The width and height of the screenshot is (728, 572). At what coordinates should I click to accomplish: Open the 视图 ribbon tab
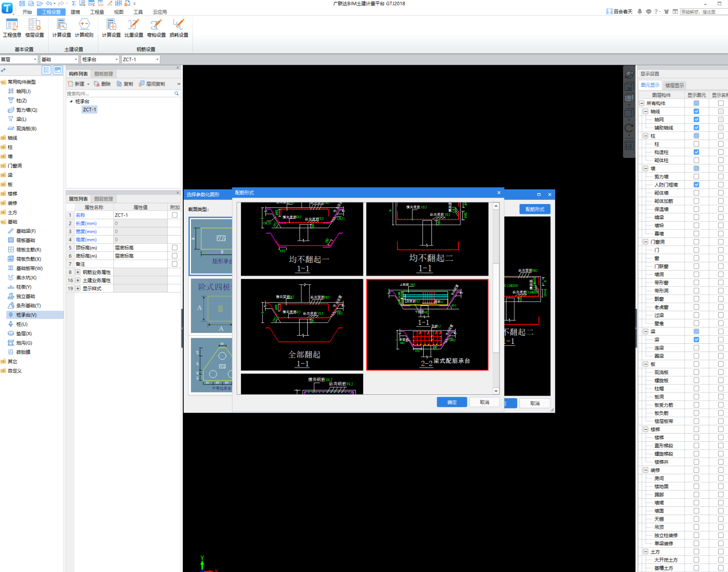(x=119, y=12)
